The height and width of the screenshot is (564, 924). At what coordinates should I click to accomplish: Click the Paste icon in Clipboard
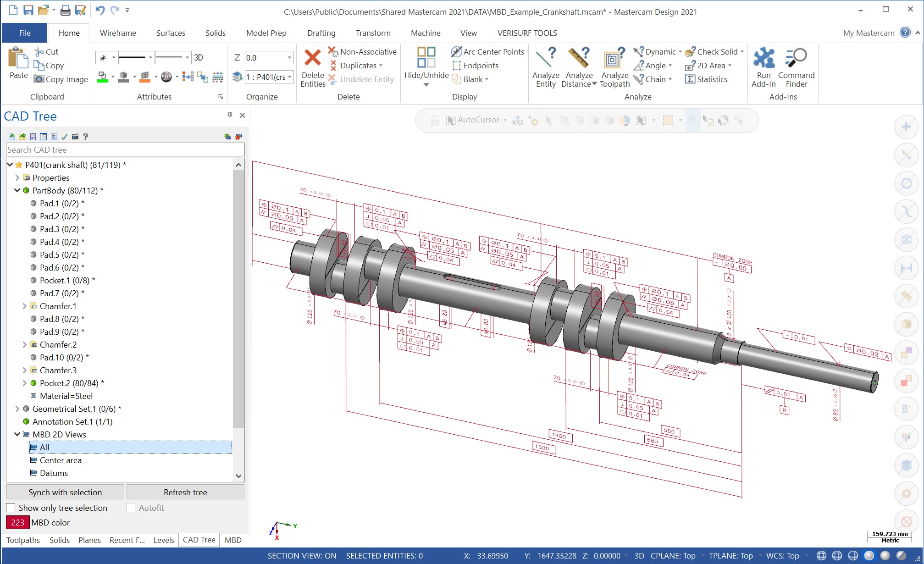(18, 59)
